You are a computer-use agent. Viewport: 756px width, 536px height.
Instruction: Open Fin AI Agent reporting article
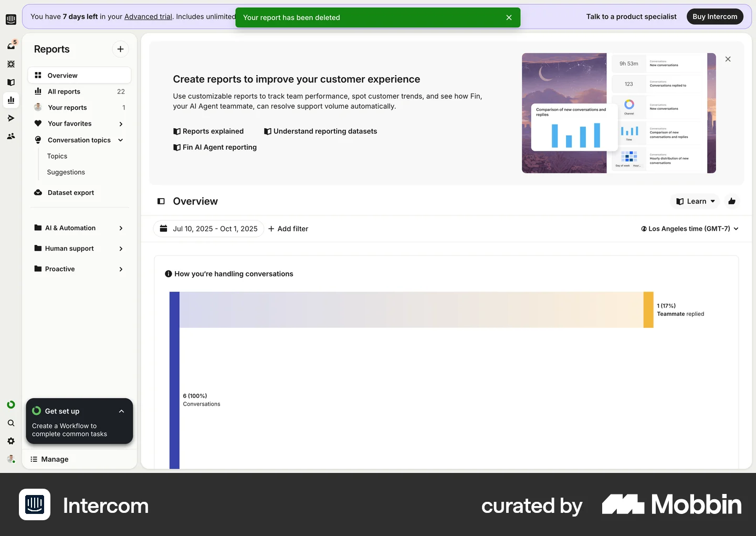click(x=215, y=147)
